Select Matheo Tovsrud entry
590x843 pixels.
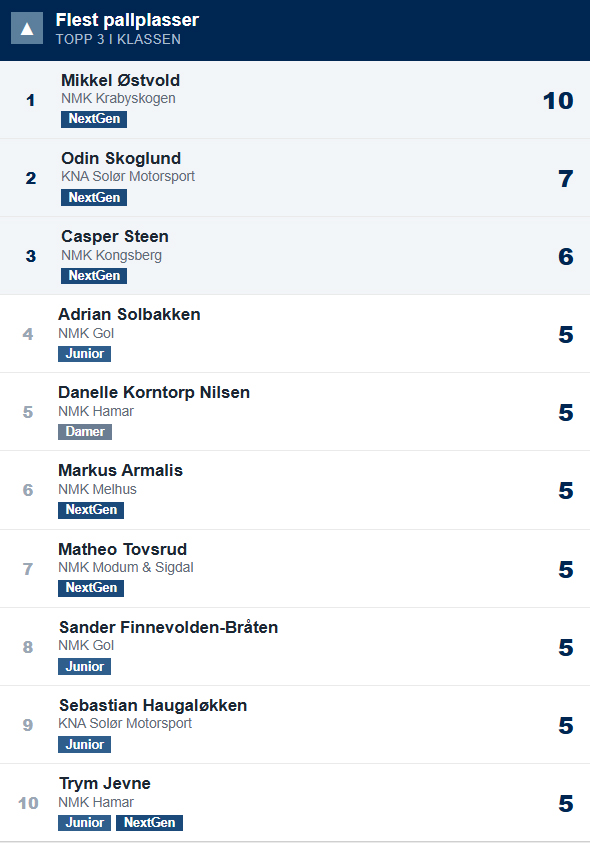[295, 569]
